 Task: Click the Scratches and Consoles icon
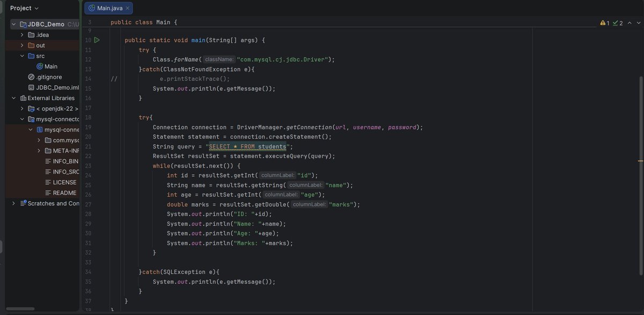23,203
